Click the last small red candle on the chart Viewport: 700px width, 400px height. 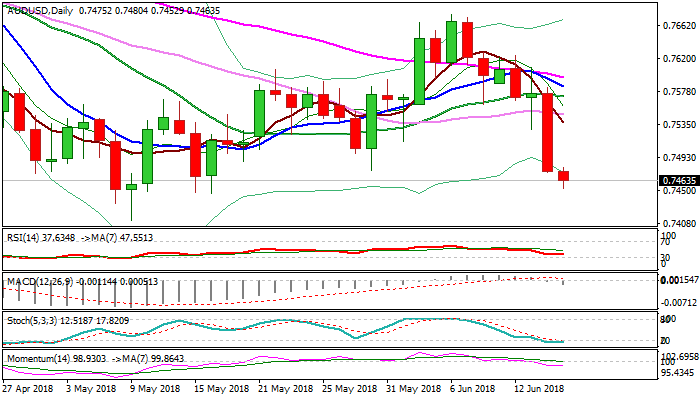563,176
